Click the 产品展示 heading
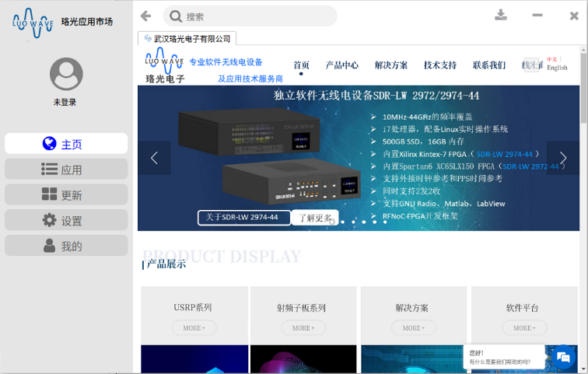 point(166,264)
